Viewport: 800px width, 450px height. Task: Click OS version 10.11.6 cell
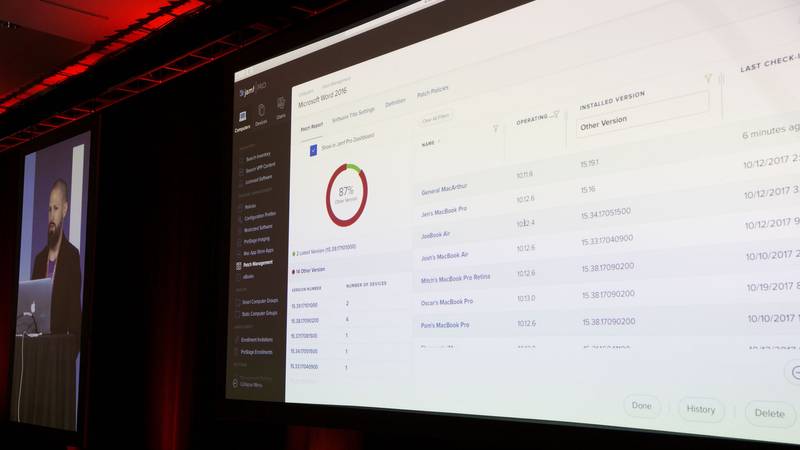(524, 175)
